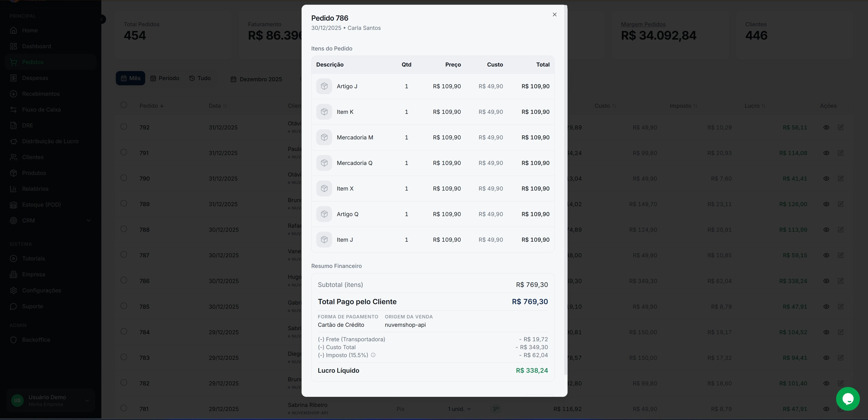Sort table by Data column
This screenshot has width=868, height=420.
point(218,106)
